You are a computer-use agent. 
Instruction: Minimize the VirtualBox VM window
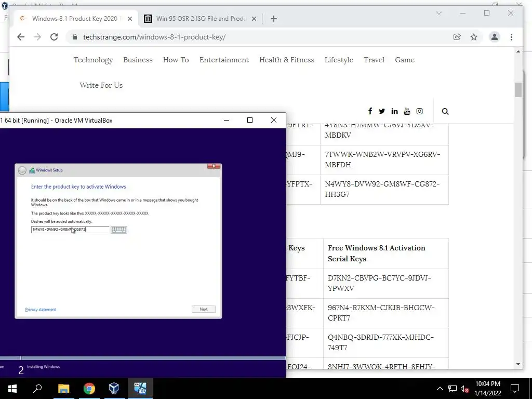click(x=227, y=120)
